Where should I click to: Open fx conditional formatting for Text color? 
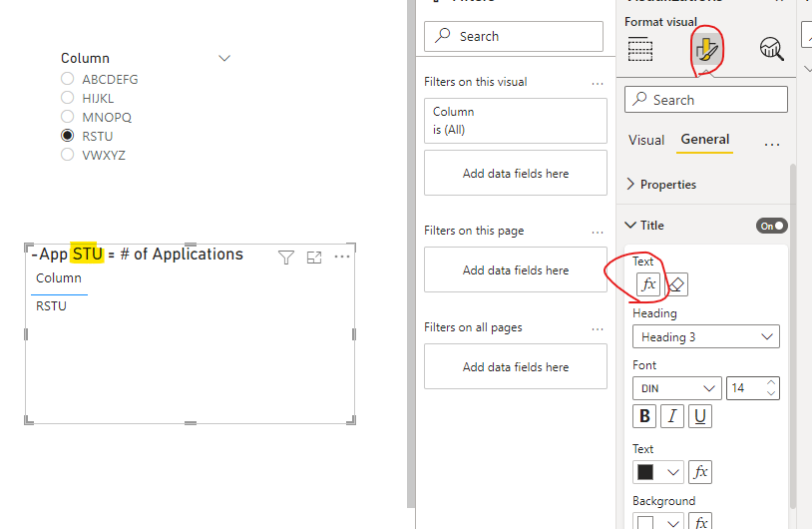(x=700, y=472)
